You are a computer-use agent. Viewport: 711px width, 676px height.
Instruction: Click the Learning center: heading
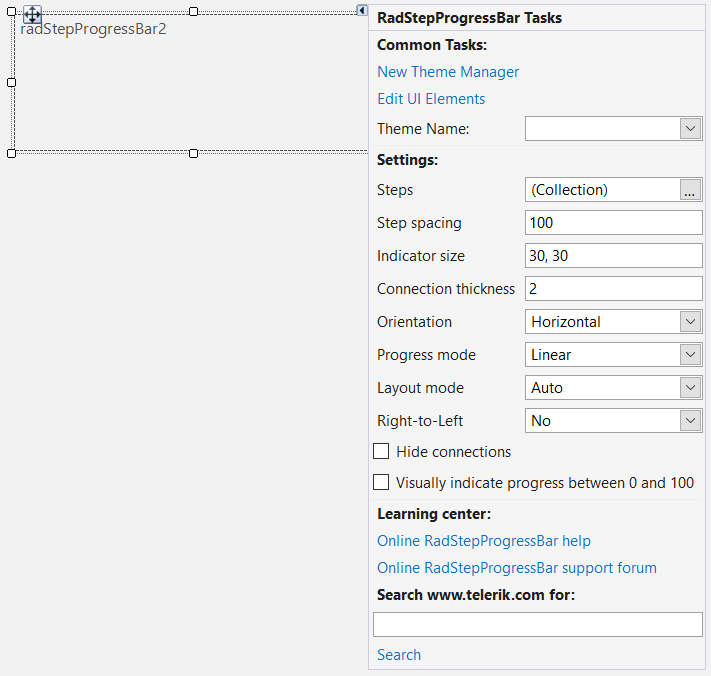pyautogui.click(x=434, y=514)
